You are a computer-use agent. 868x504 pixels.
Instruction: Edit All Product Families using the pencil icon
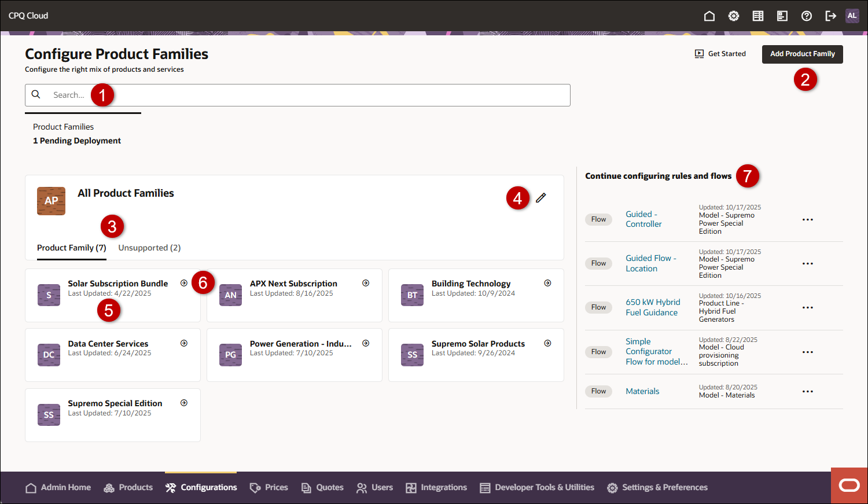coord(540,197)
